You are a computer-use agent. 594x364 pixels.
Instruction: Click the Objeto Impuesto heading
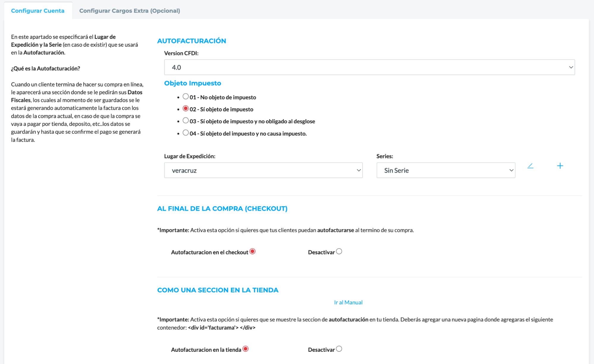[x=193, y=83]
